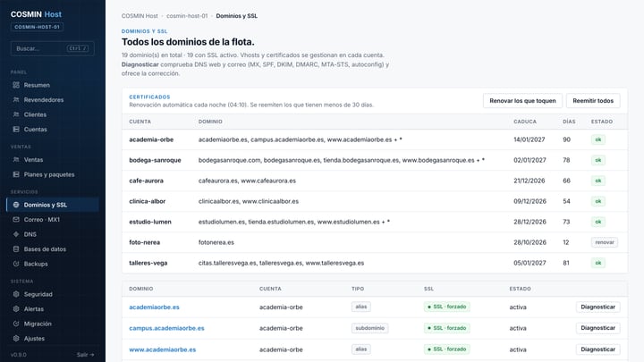644x362 pixels.
Task: Click the Correo MX1 envelope icon
Action: point(16,220)
